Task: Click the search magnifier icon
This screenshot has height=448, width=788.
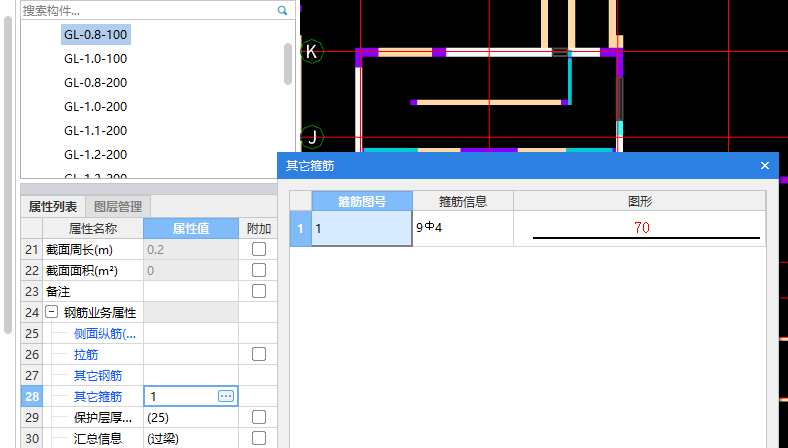Action: 282,10
